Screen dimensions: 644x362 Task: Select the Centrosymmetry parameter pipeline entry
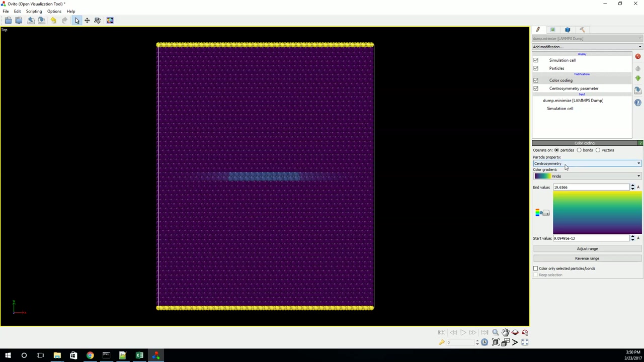tap(574, 88)
